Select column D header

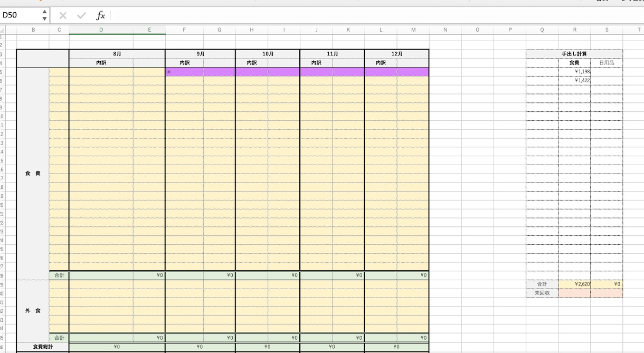click(101, 30)
